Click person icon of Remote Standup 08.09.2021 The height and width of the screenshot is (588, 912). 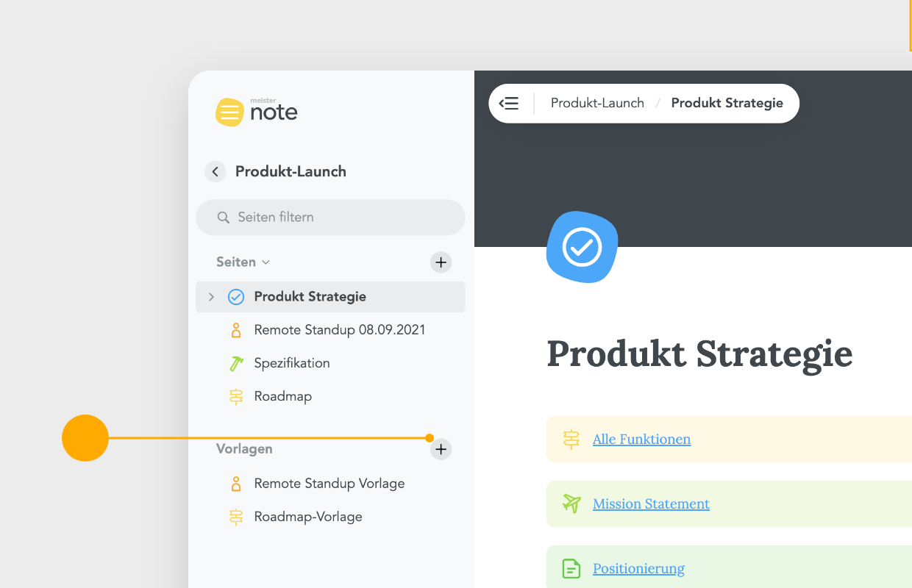click(236, 330)
